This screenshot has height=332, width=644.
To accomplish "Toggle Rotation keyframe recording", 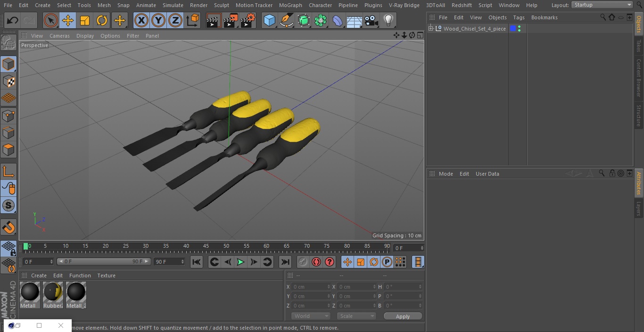I will pyautogui.click(x=374, y=262).
